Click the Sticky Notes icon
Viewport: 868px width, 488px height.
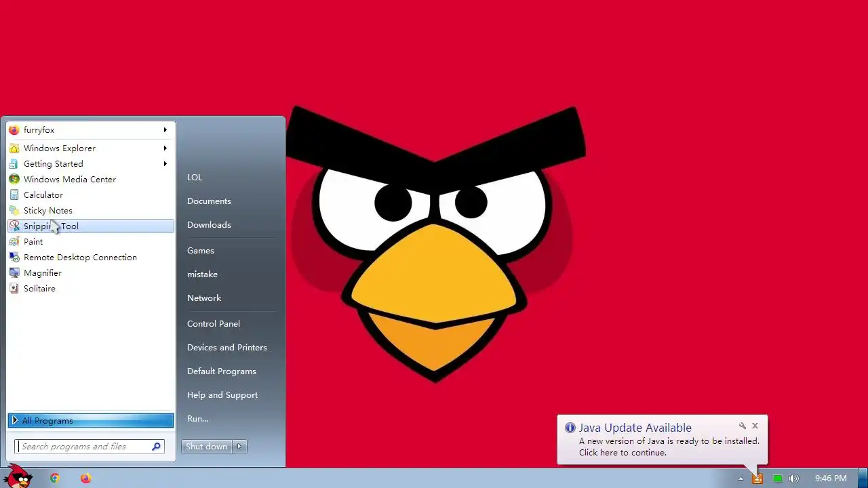point(14,211)
